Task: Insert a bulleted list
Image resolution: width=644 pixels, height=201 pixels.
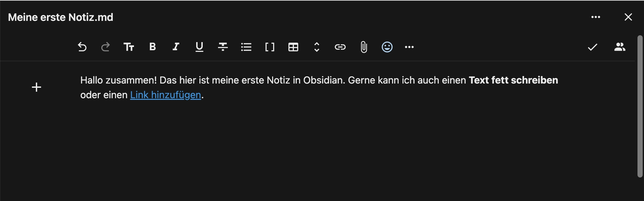Action: coord(246,47)
